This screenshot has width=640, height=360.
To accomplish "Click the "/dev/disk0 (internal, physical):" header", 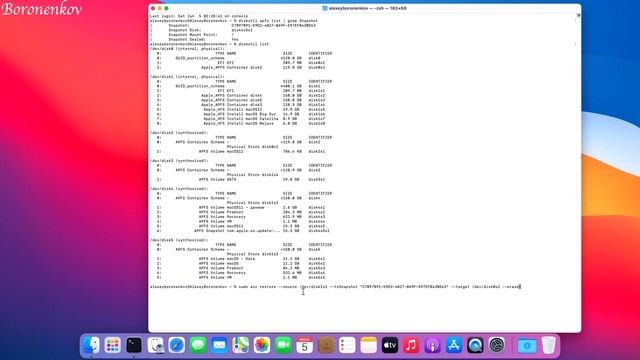I will tap(187, 49).
